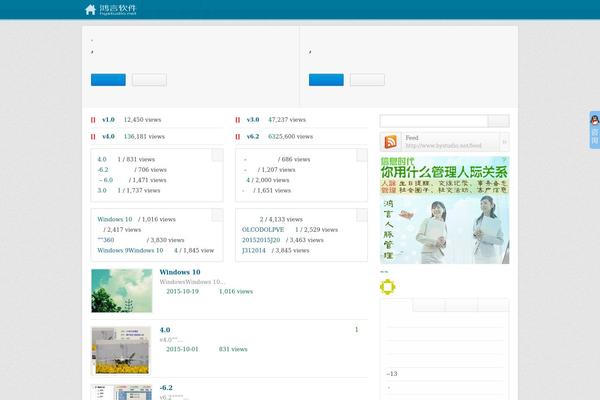Click the sidebar search input field
Viewport: 600px width, 400px height.
434,121
